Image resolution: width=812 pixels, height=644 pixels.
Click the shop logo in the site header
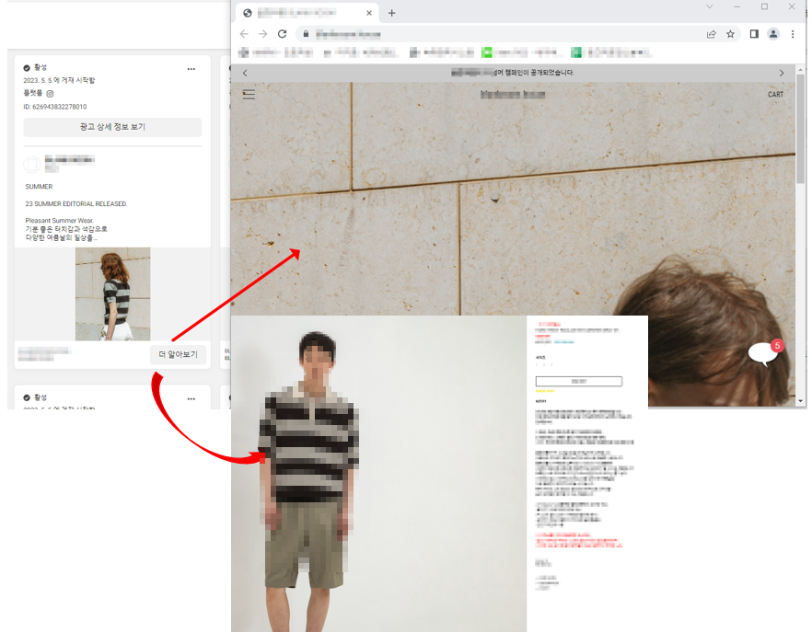[513, 94]
